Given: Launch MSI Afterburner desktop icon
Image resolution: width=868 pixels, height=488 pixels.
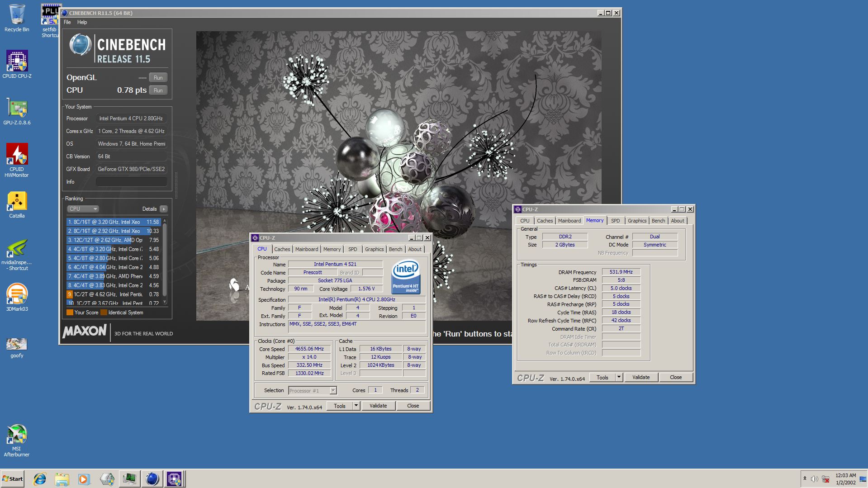Looking at the screenshot, I should tap(17, 441).
